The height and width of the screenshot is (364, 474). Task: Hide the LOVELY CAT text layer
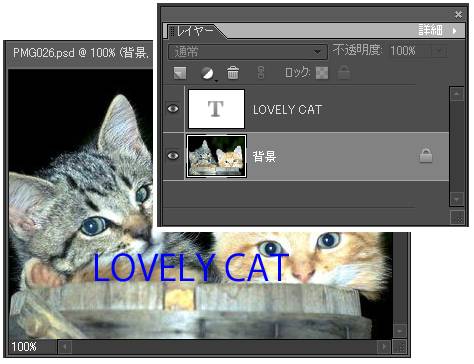tap(173, 109)
